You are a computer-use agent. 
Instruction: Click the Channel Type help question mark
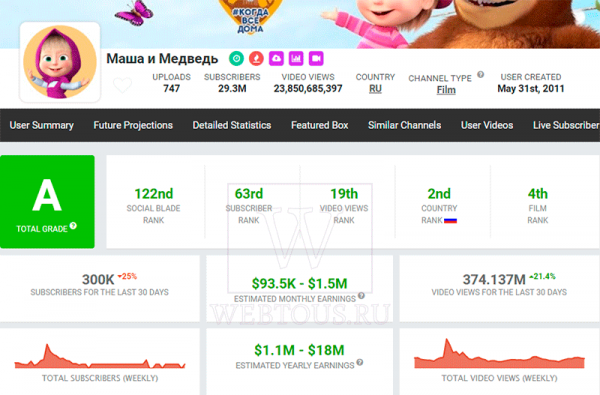481,75
